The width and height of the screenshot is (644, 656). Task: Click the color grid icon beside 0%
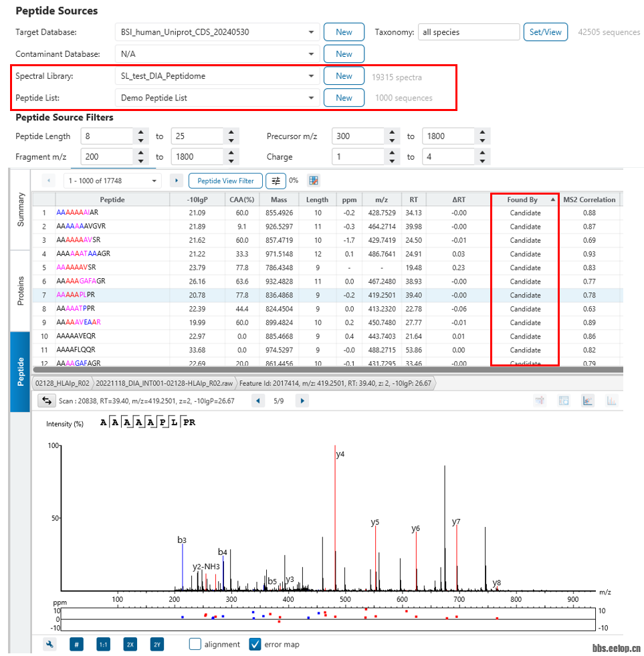click(x=313, y=181)
